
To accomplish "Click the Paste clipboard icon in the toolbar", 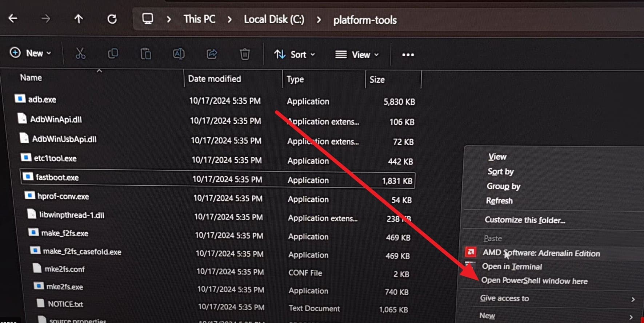I will tap(146, 54).
